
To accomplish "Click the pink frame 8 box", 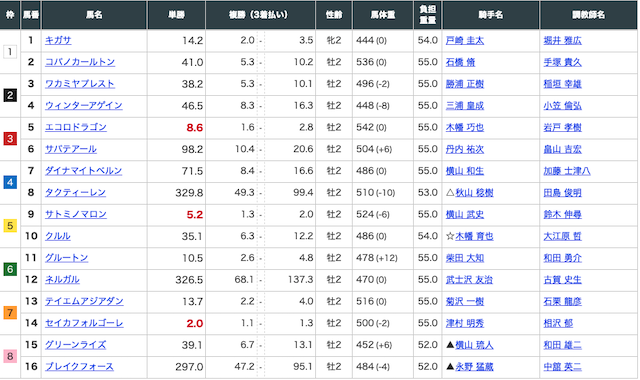I will coord(10,356).
